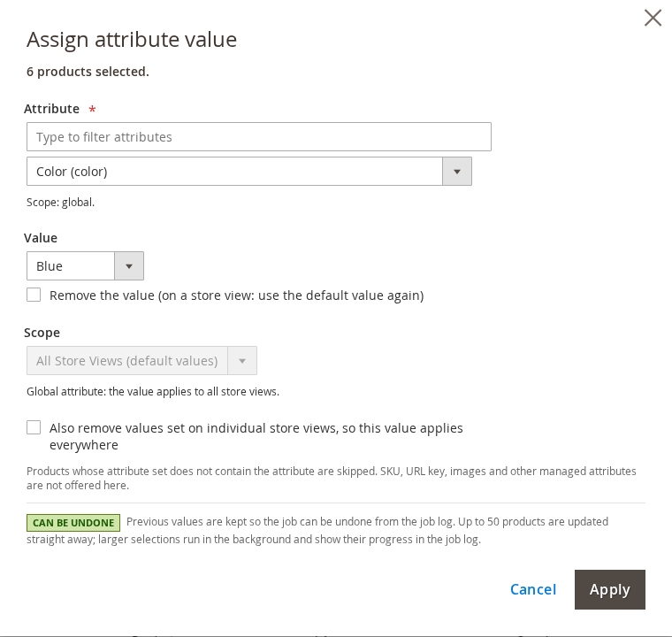Close the Assign attribute value dialog
This screenshot has width=672, height=637.
(653, 18)
